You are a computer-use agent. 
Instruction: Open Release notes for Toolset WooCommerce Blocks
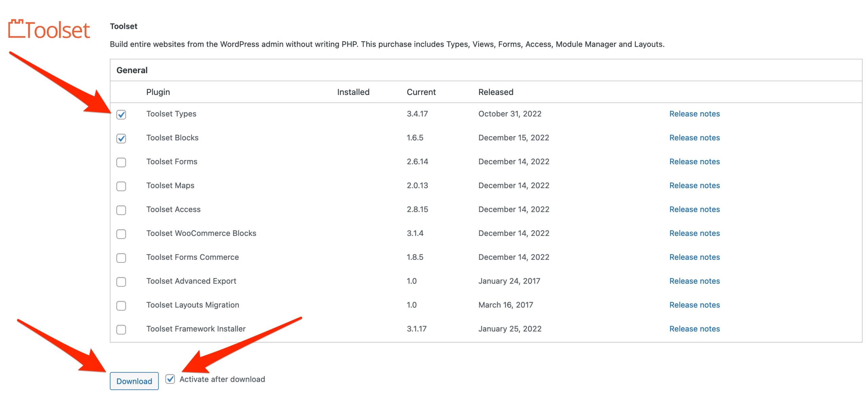[694, 233]
